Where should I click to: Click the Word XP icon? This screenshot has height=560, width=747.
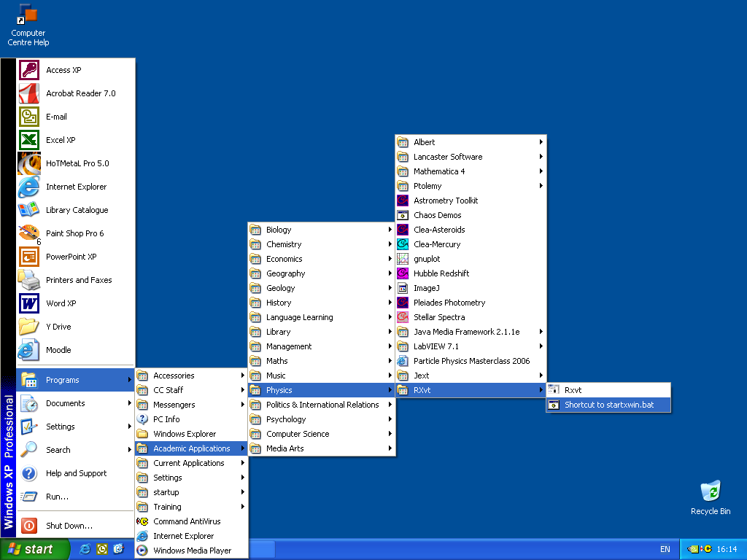[x=29, y=303]
